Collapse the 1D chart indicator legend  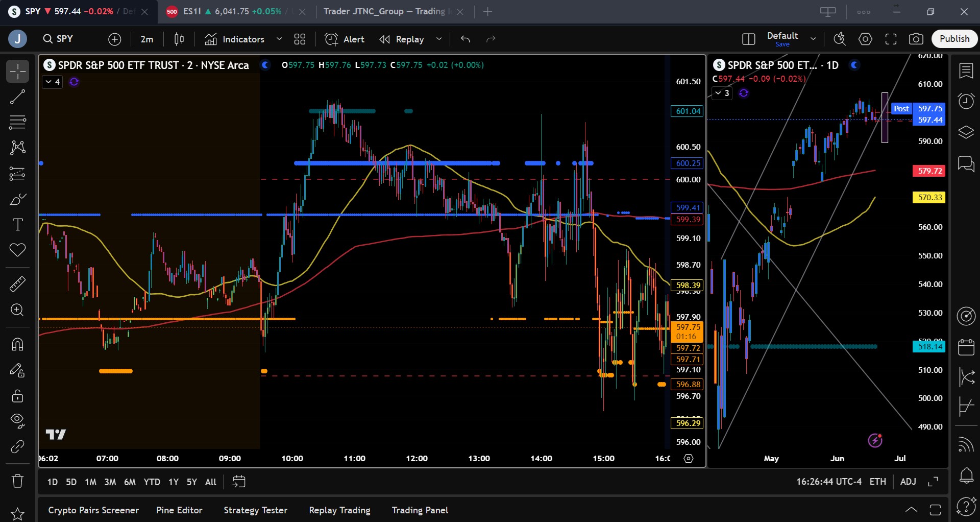pyautogui.click(x=722, y=93)
